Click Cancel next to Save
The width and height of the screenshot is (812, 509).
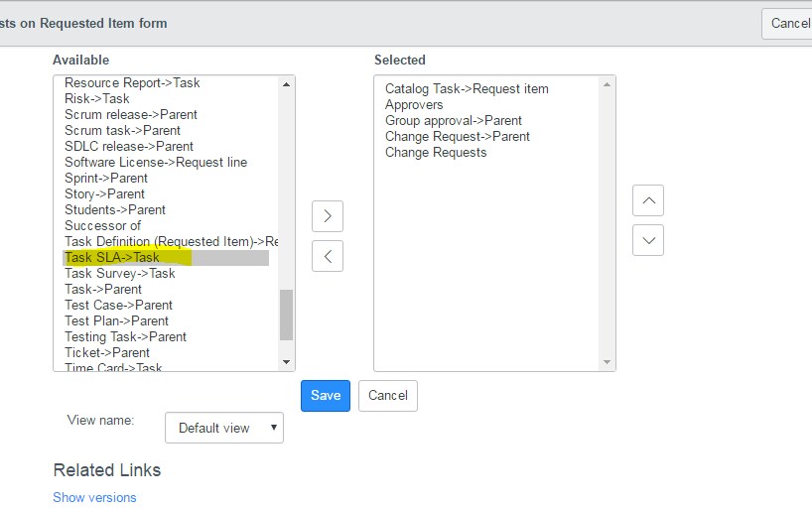[x=388, y=396]
